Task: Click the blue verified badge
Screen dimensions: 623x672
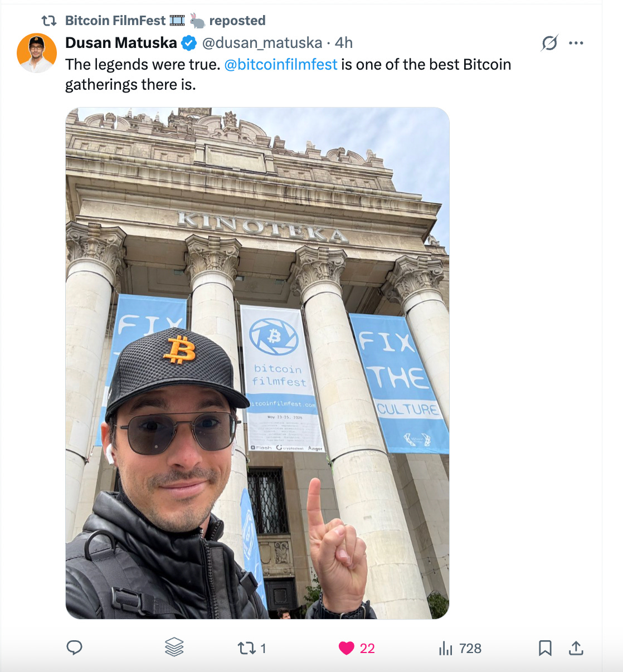Action: coord(189,43)
